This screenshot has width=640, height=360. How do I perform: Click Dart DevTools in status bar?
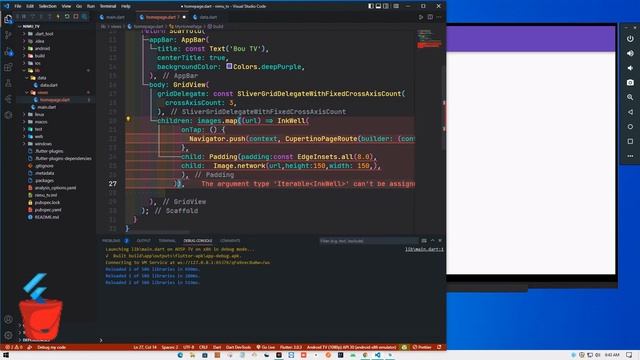click(x=238, y=347)
